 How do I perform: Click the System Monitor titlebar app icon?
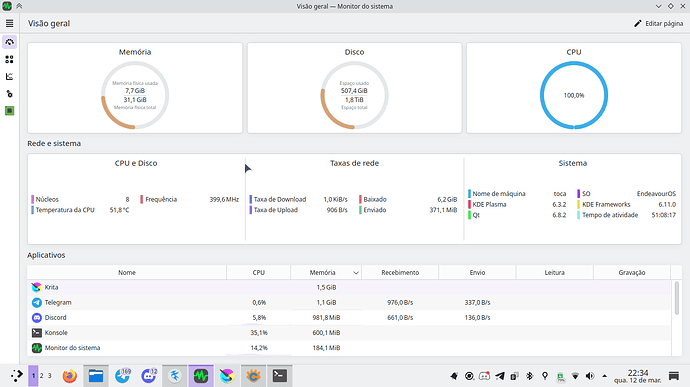(x=7, y=6)
